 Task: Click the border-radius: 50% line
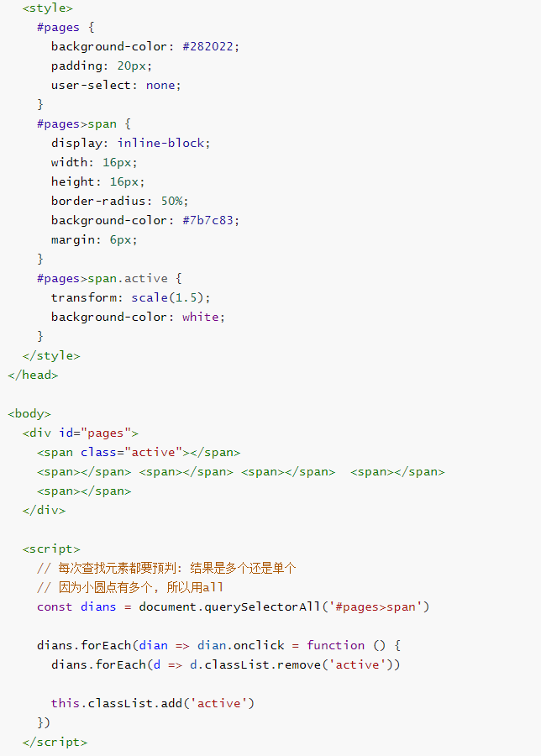click(x=119, y=201)
